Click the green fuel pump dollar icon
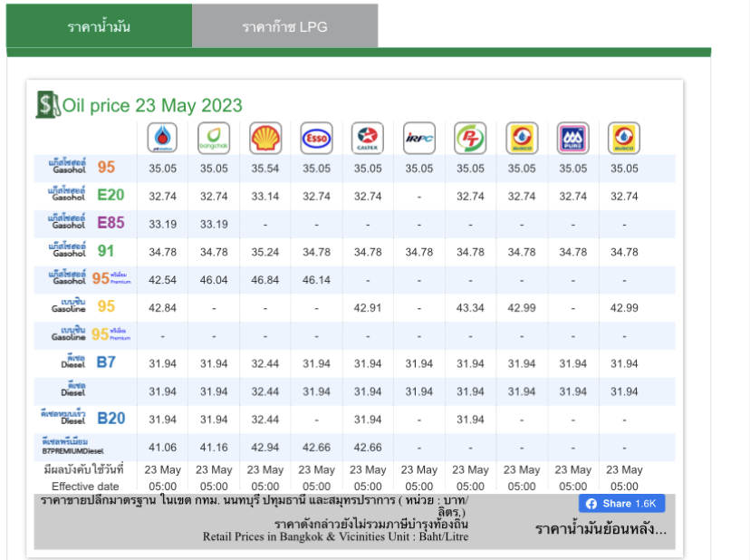The height and width of the screenshot is (560, 750). [x=48, y=104]
